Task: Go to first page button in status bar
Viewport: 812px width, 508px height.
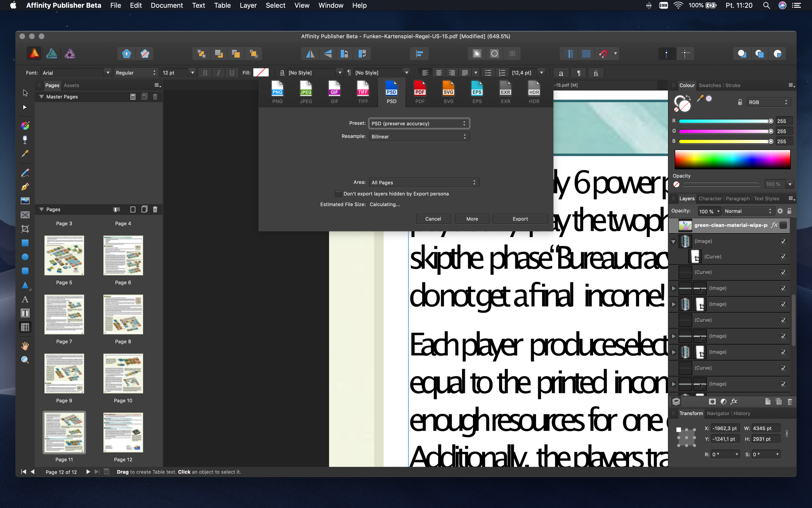Action: [24, 472]
